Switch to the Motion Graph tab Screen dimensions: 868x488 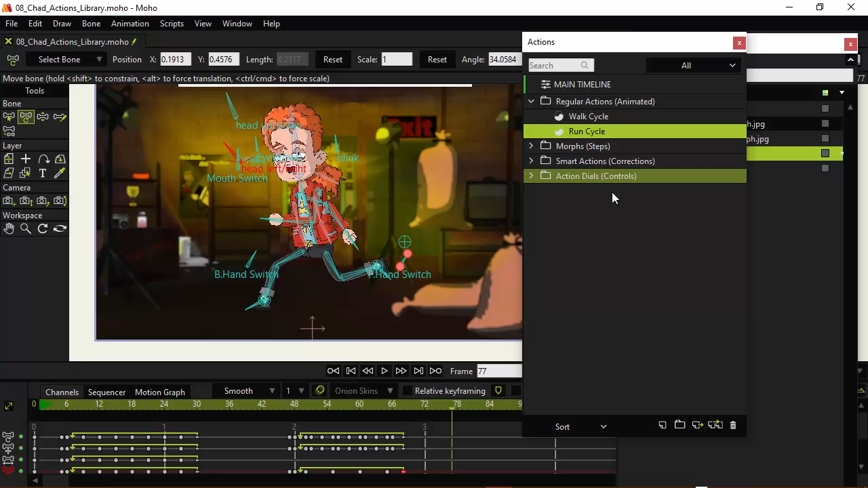pyautogui.click(x=159, y=392)
